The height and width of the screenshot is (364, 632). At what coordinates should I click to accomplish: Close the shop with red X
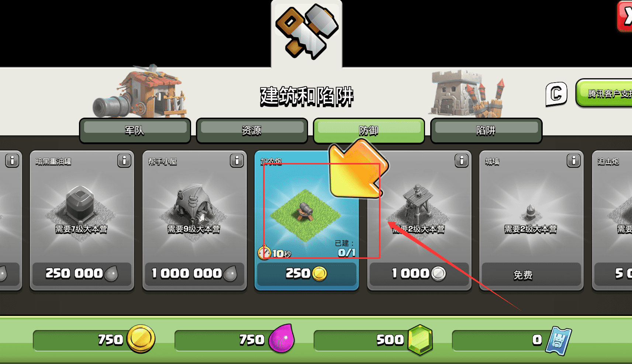(625, 17)
